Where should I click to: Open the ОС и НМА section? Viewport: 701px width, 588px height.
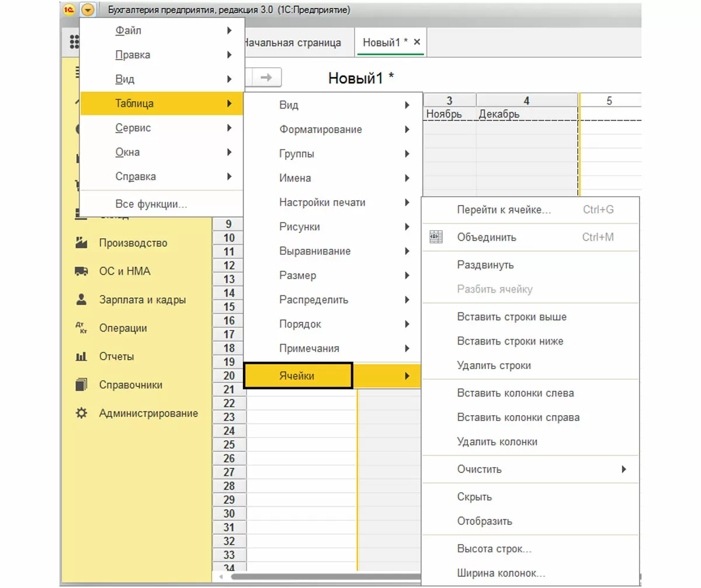coord(124,272)
